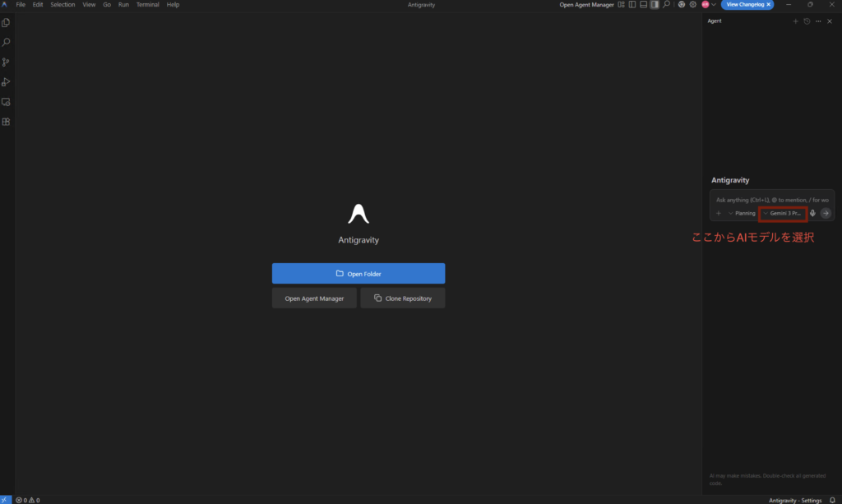Click the Clone Repository button
Viewport: 842px width, 504px height.
click(402, 298)
